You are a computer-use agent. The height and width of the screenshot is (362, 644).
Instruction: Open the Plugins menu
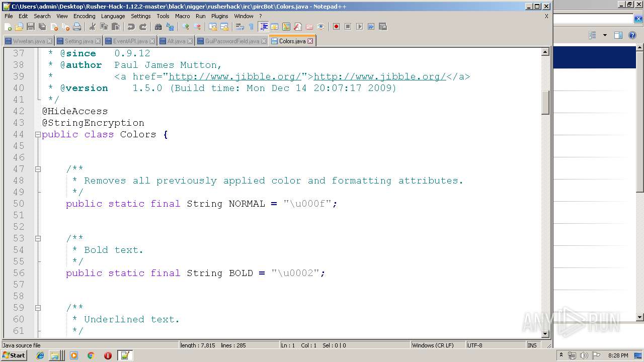219,16
